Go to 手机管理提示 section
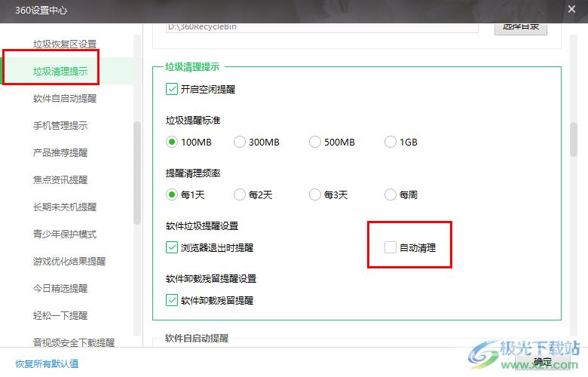 [x=60, y=126]
